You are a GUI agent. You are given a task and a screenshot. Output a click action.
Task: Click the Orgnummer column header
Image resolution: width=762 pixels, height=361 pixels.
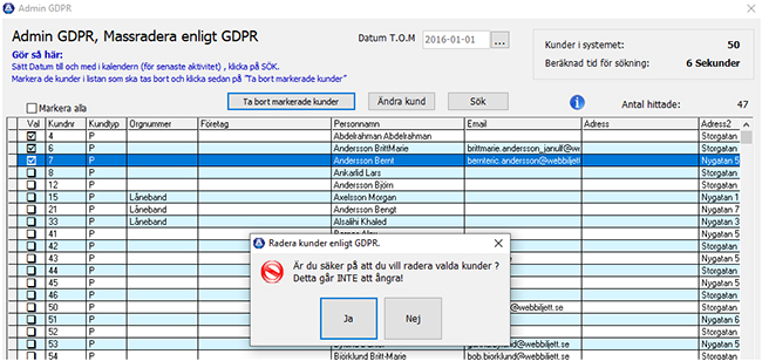pos(162,124)
